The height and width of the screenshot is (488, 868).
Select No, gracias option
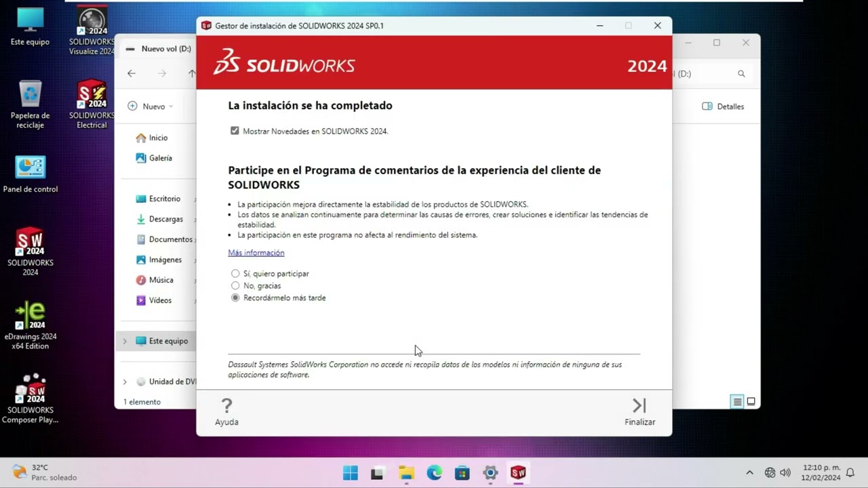point(235,286)
